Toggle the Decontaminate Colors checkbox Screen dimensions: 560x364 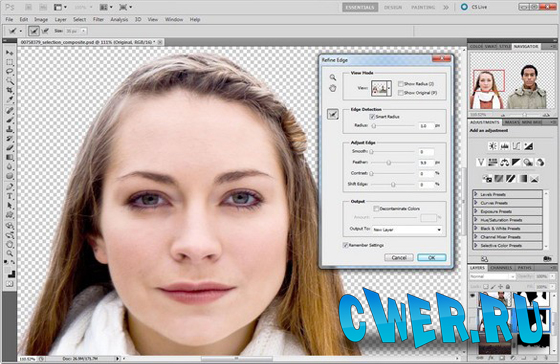376,208
